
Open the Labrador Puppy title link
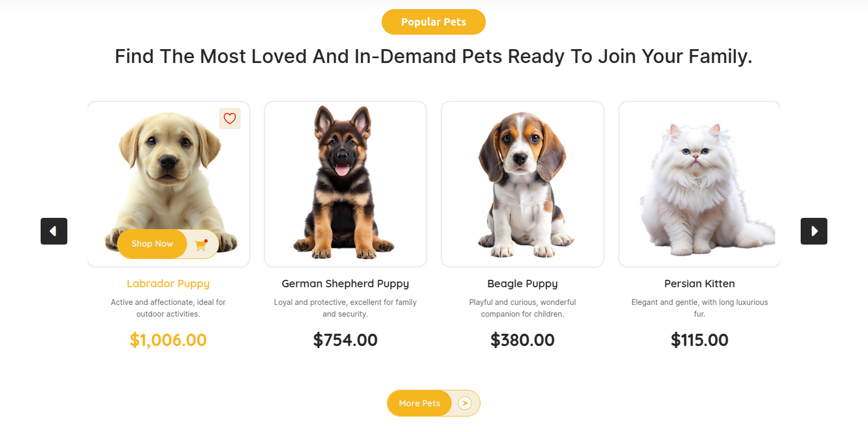click(168, 284)
